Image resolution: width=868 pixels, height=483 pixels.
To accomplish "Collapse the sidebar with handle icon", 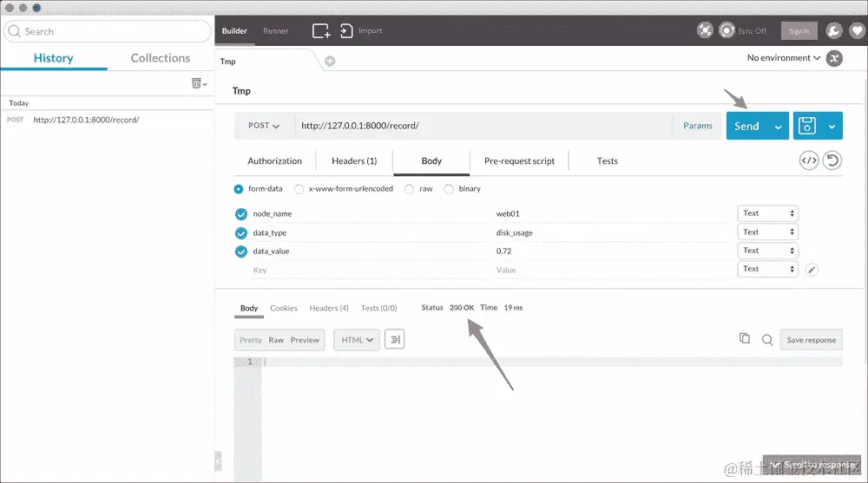I will click(x=218, y=460).
